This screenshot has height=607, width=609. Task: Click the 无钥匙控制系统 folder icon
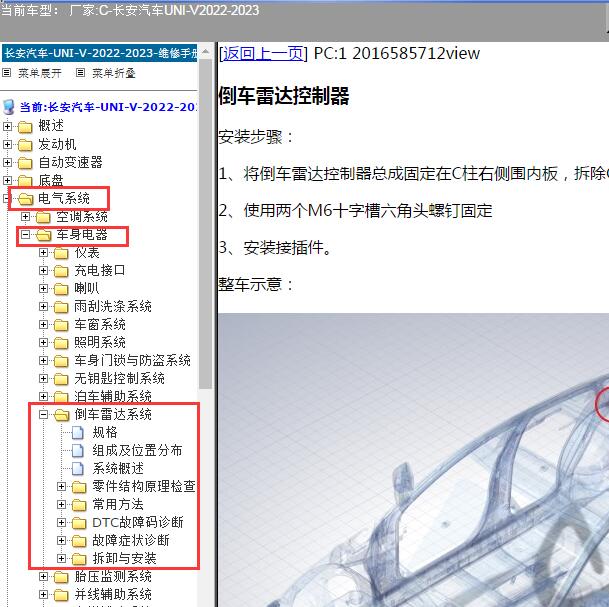point(61,379)
